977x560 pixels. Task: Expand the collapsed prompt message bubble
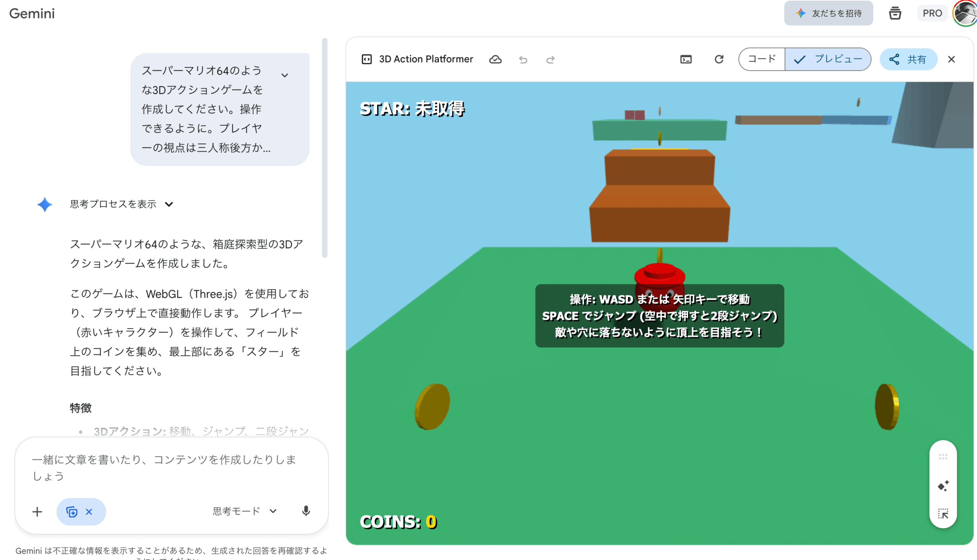285,75
